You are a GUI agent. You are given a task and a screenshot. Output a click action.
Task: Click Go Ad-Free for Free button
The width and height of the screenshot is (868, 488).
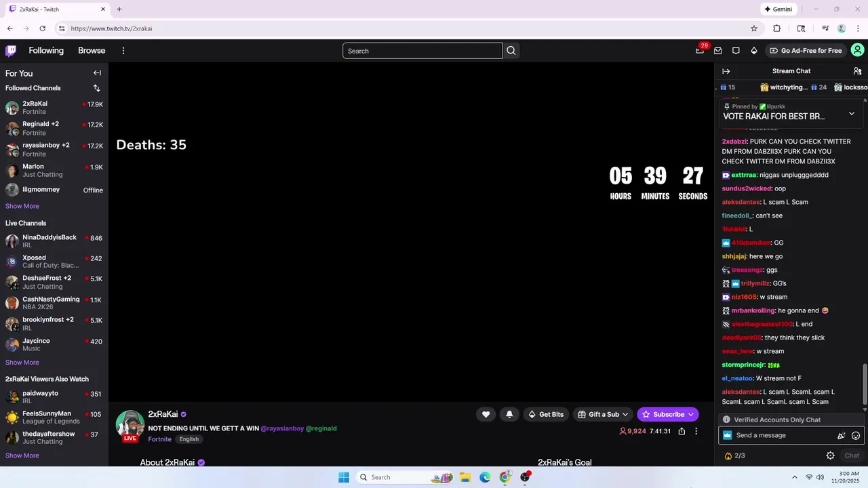coord(805,51)
